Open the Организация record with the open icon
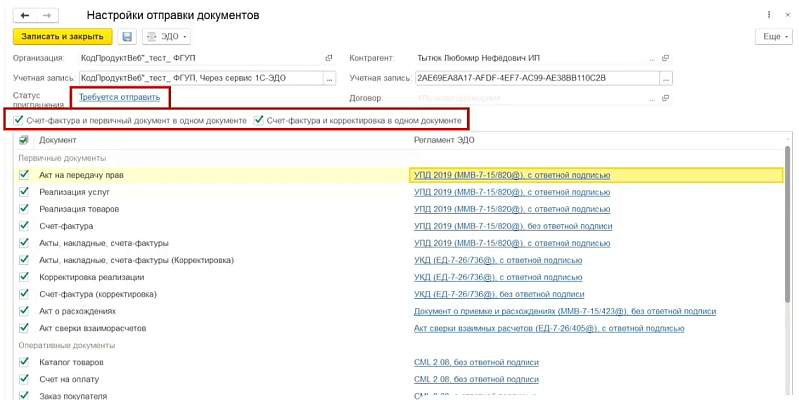 click(329, 58)
